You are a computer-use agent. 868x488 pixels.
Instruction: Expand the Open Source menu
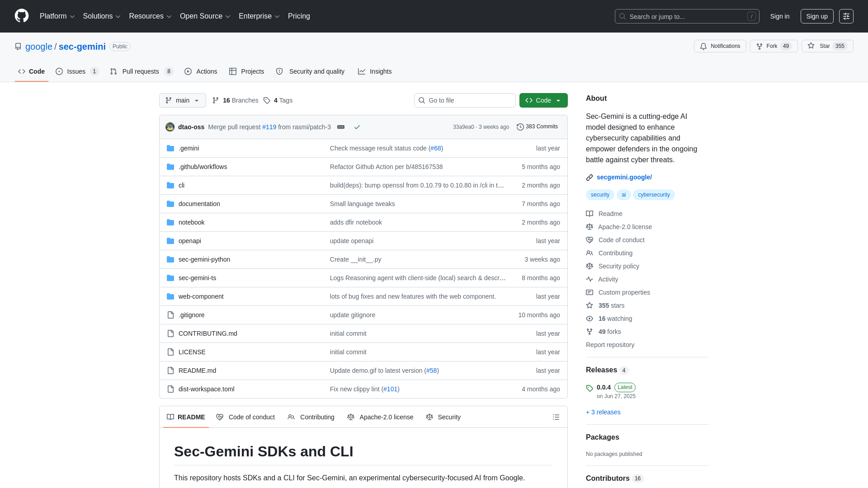(x=205, y=16)
